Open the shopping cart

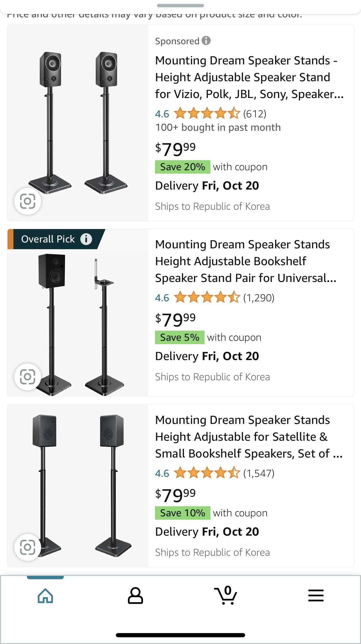coord(226,595)
